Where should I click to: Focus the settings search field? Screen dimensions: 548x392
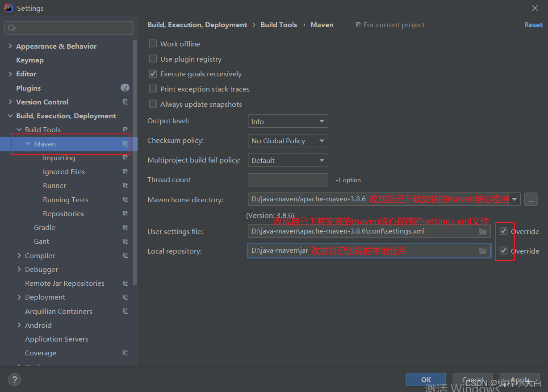[69, 28]
